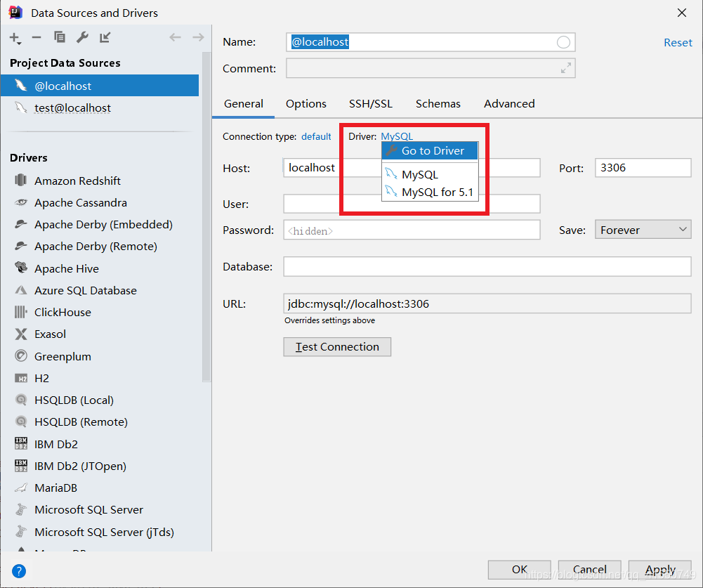Focus the Password input field
703x588 pixels.
pos(412,230)
